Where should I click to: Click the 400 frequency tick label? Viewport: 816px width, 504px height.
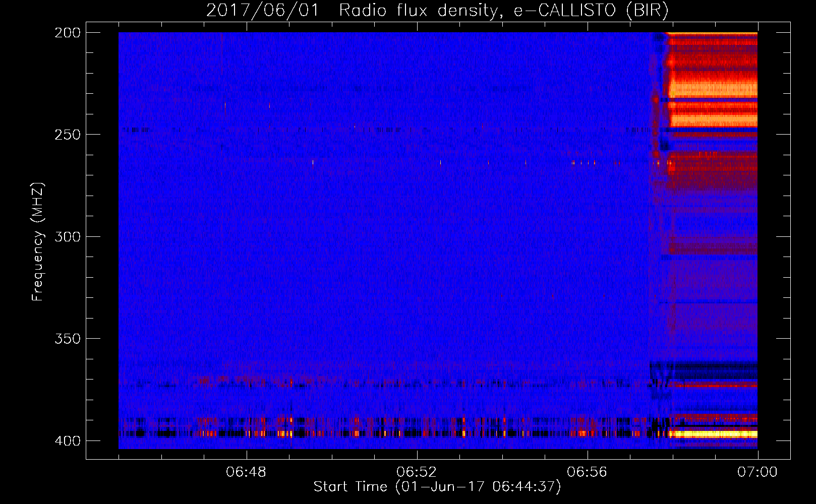tap(68, 441)
